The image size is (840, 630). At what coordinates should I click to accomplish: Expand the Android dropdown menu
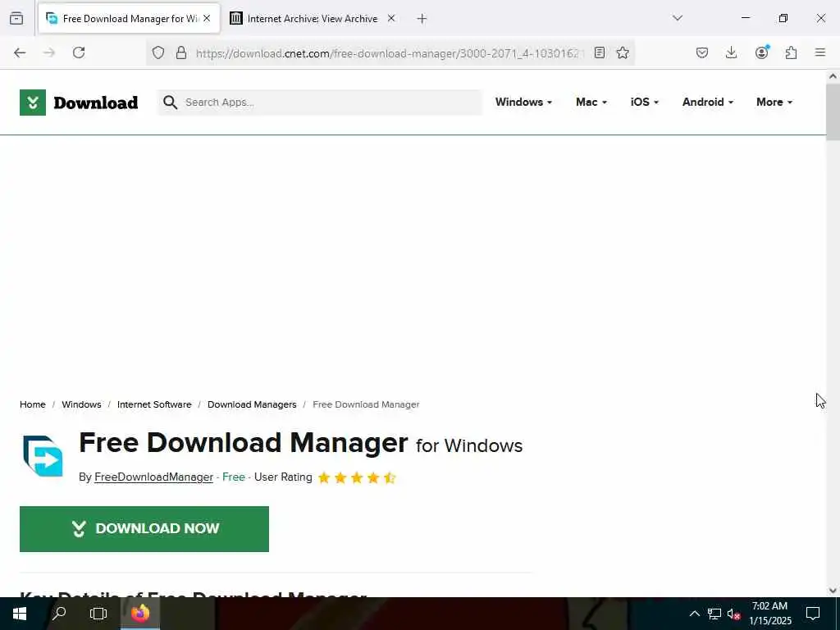click(x=708, y=103)
